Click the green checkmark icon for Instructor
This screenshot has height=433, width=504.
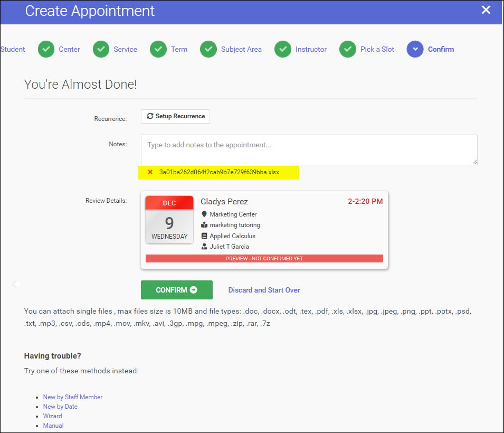tap(283, 49)
